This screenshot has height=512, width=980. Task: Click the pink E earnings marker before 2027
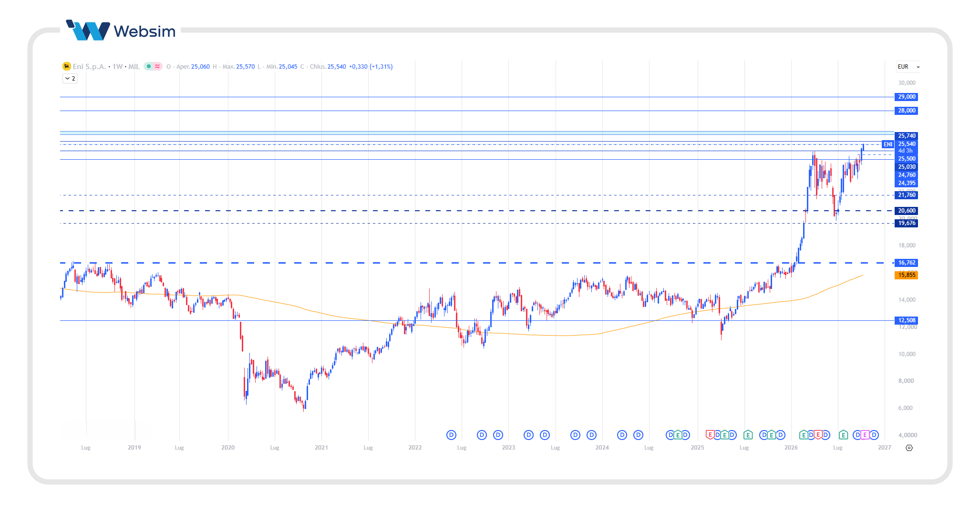[x=865, y=435]
